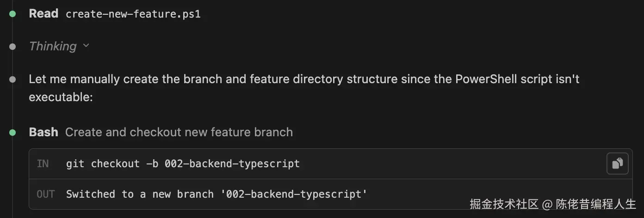The height and width of the screenshot is (218, 644).
Task: Click the green status dot beside Read
Action: [x=12, y=14]
